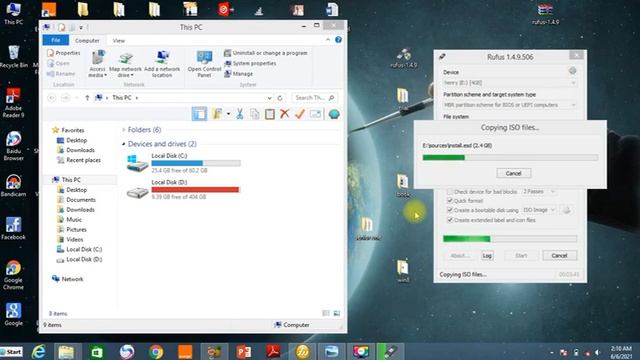Select Local Disk (C:) drive
The height and width of the screenshot is (360, 640).
(x=184, y=163)
